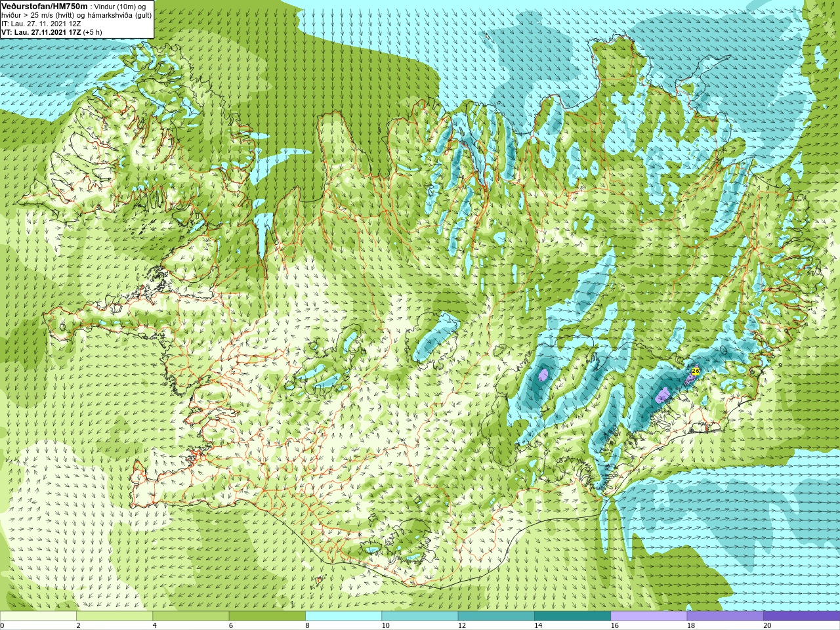
Task: Click the legend value 0
Action: point(2,625)
